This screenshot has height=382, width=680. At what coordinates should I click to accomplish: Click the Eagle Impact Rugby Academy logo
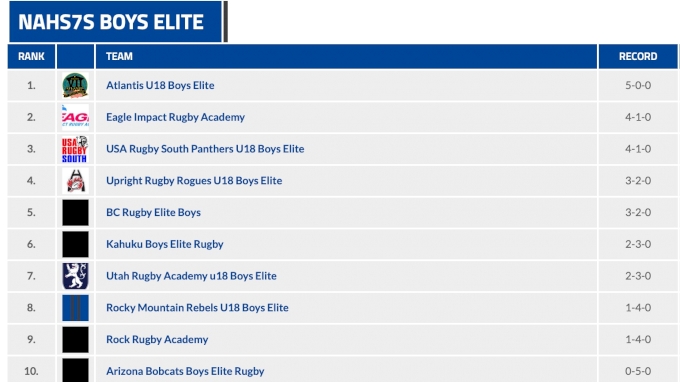[x=75, y=117]
